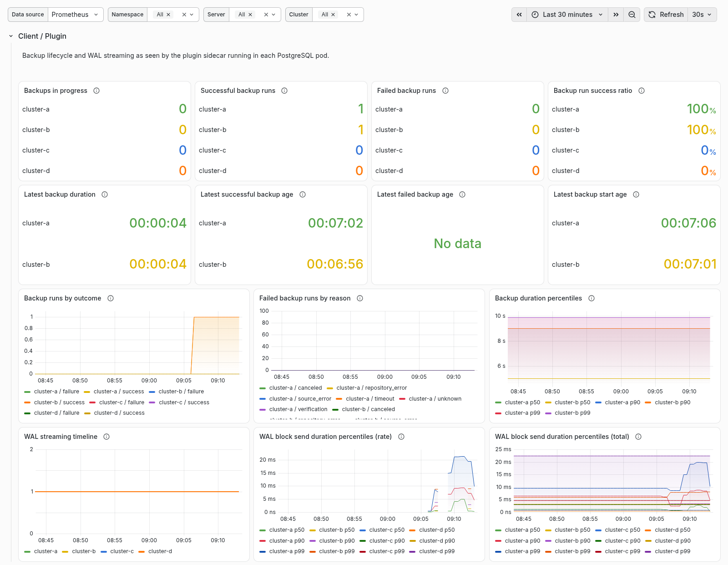Open the Prometheus data source dropdown
Viewport: 728px width, 565px height.
(76, 15)
